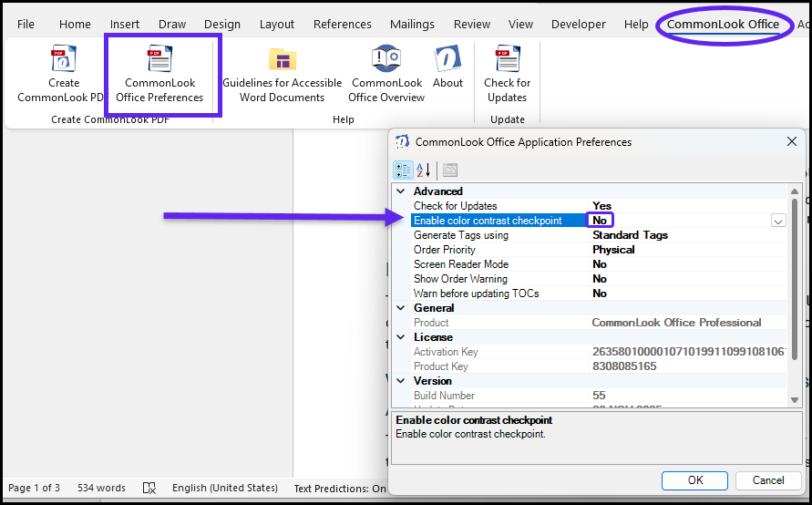
Task: Click English (United States) language indicator
Action: (x=225, y=488)
